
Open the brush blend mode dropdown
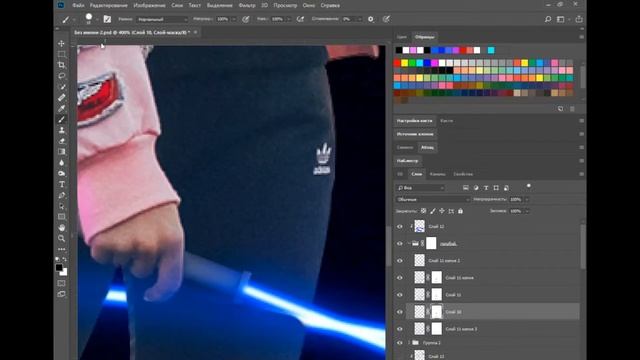162,19
